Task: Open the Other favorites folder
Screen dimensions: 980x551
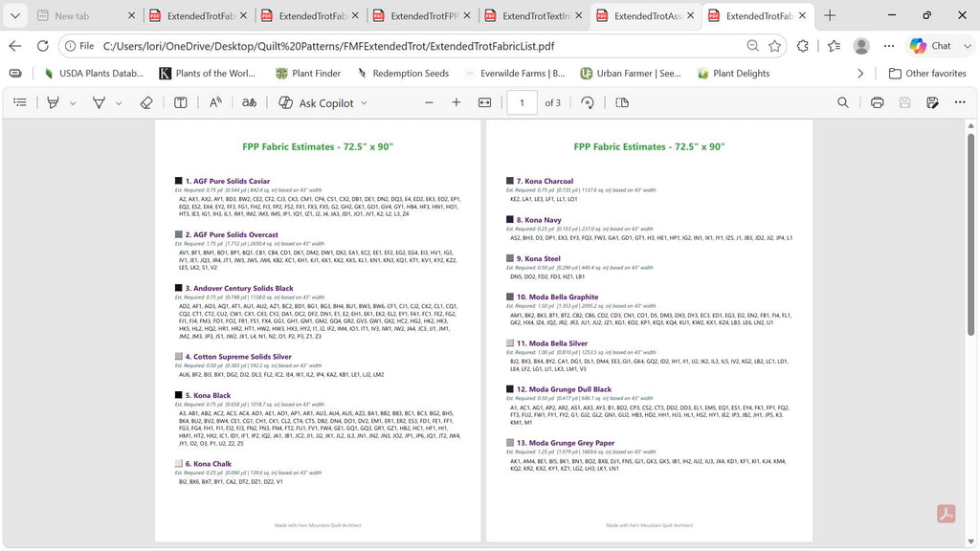Action: [x=927, y=73]
